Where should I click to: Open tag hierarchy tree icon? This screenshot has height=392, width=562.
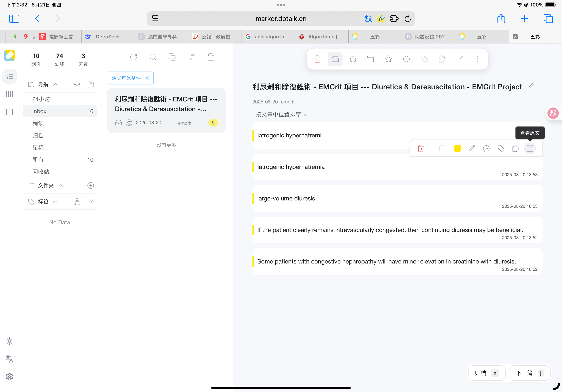click(x=77, y=202)
